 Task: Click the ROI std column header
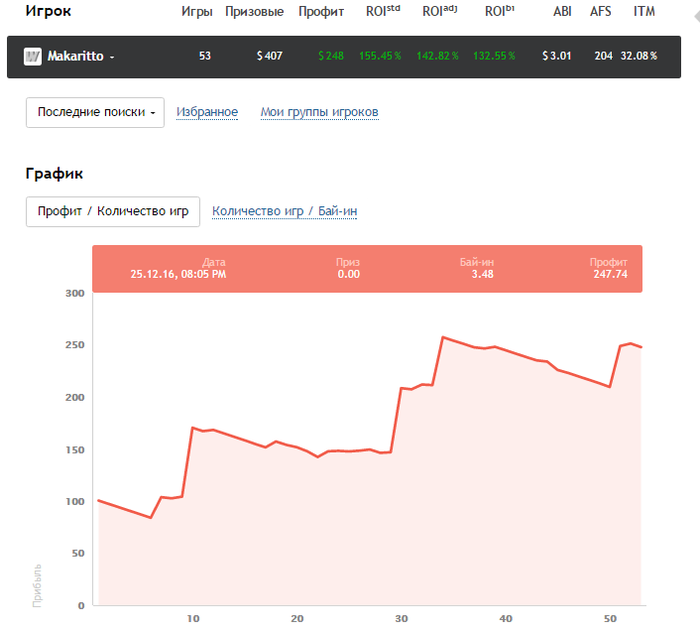point(382,12)
